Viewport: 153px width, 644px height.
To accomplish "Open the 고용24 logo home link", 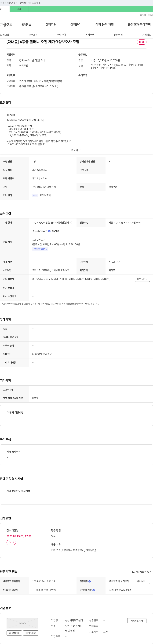I will click(x=6, y=24).
